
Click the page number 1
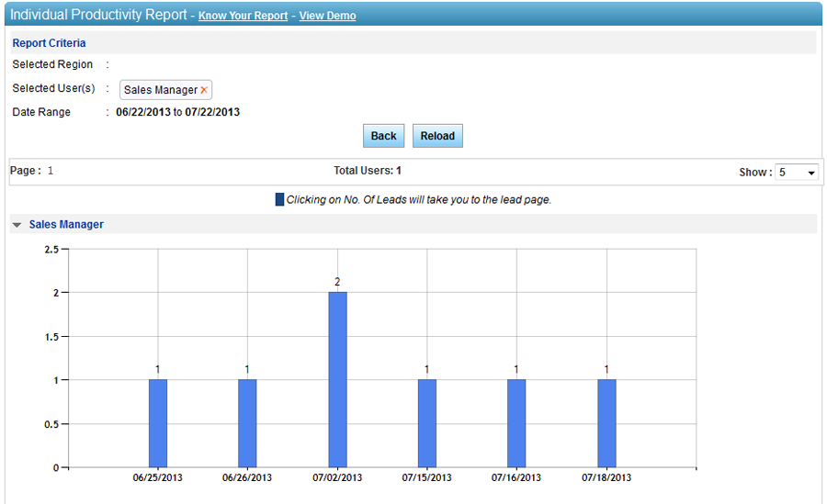point(51,171)
